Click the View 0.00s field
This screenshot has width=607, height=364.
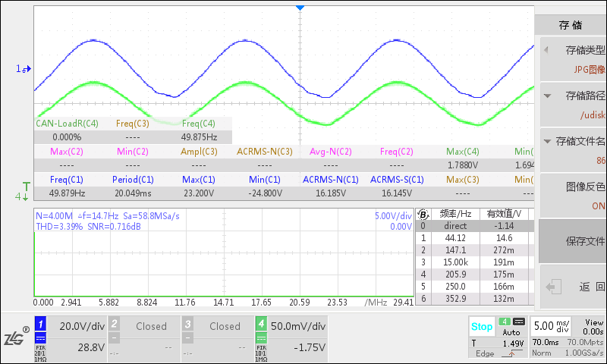[x=593, y=327]
